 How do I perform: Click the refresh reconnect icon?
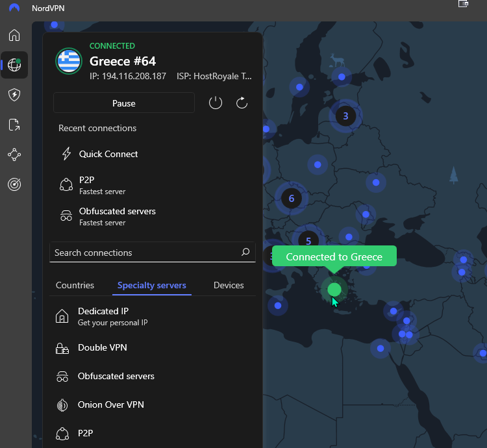coord(242,103)
